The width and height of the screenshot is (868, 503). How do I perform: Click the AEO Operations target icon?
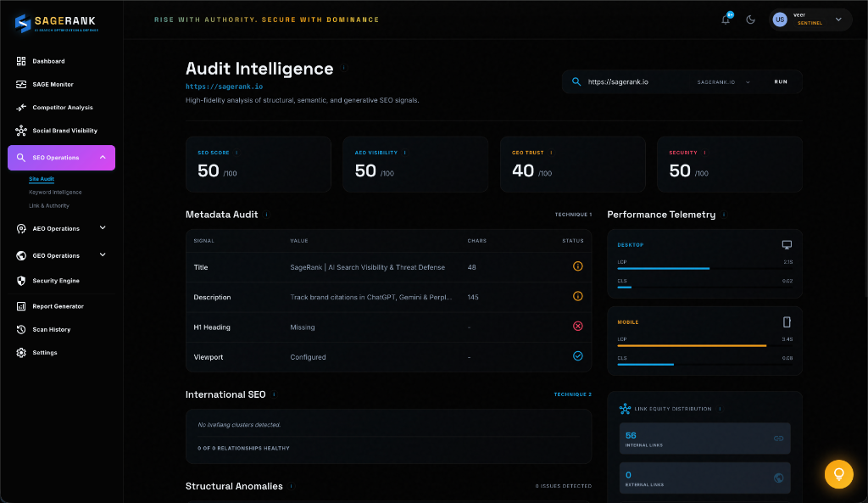pyautogui.click(x=21, y=229)
